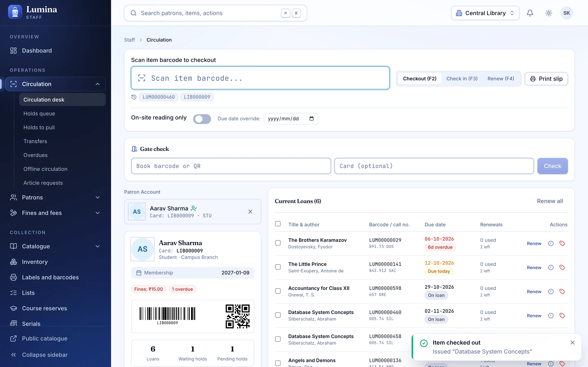The width and height of the screenshot is (588, 367).
Task: Open the notifications bell
Action: [530, 13]
